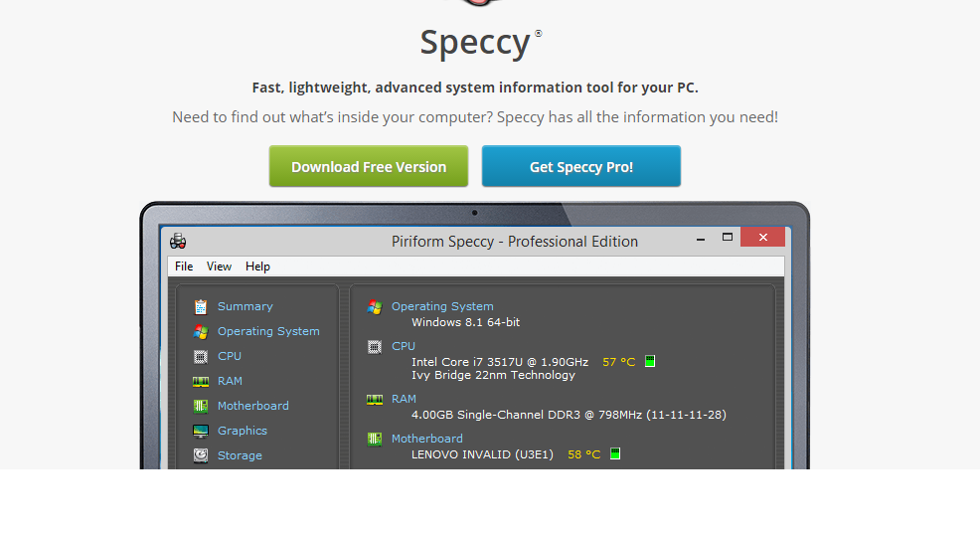980x534 pixels.
Task: Open the Help menu
Action: (x=257, y=267)
